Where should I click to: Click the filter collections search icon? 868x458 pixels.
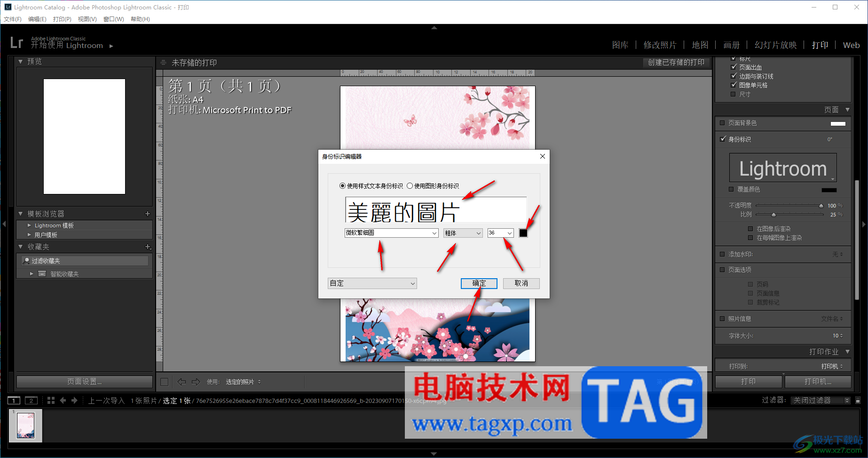click(27, 261)
